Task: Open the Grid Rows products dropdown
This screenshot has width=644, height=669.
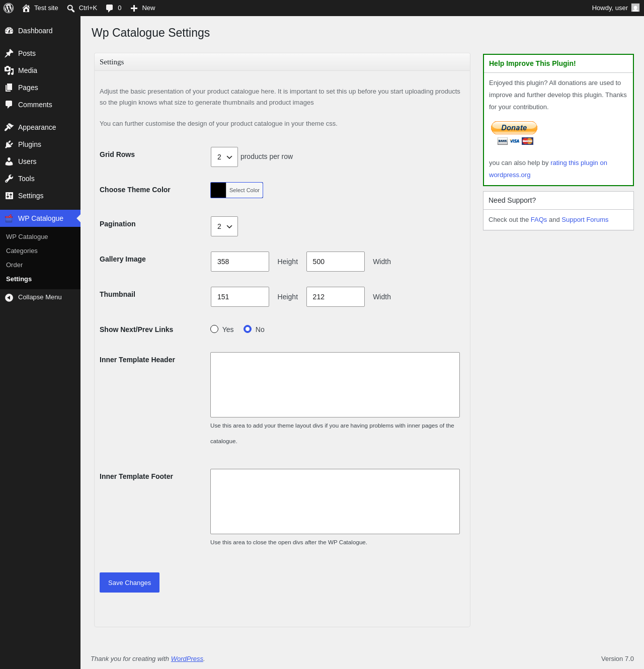Action: 224,157
